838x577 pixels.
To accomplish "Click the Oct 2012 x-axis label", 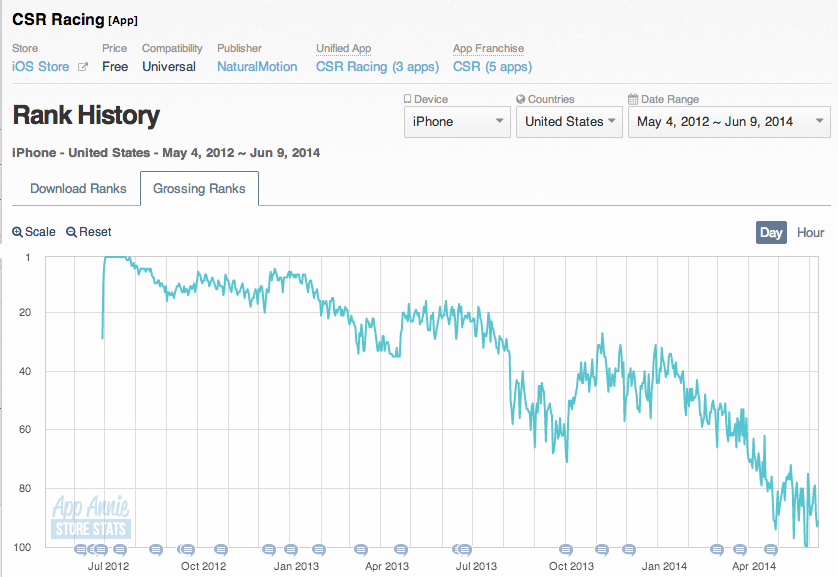I will (x=204, y=566).
